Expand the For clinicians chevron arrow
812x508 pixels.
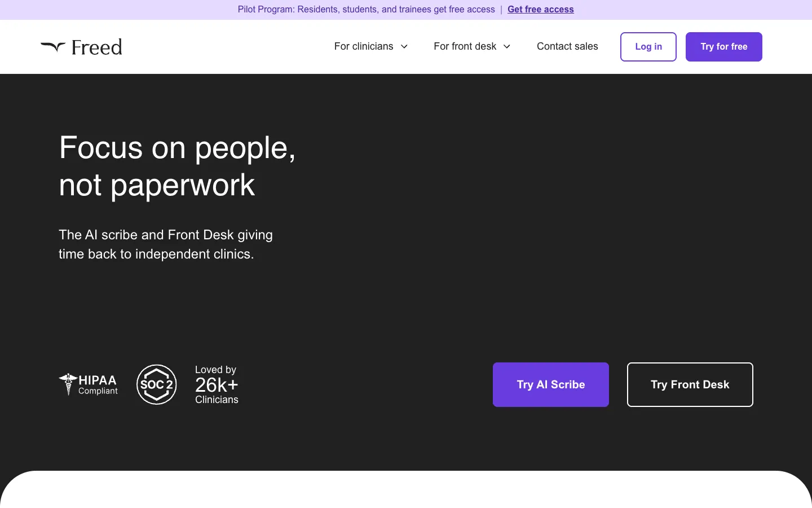(x=404, y=47)
